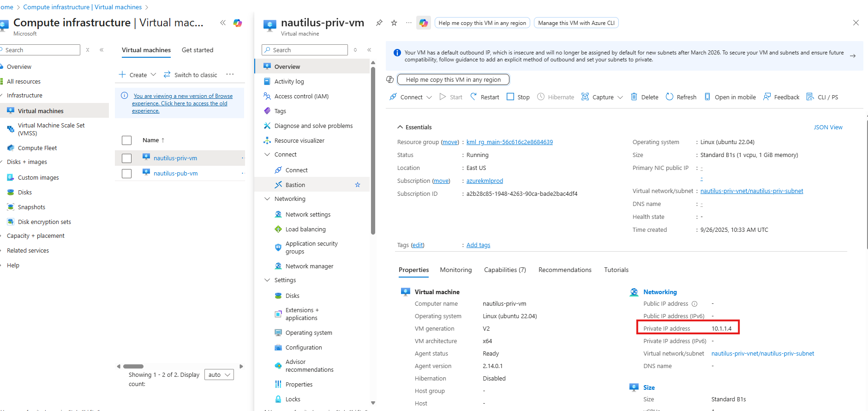
Task: Open the Get started tab
Action: pos(198,50)
